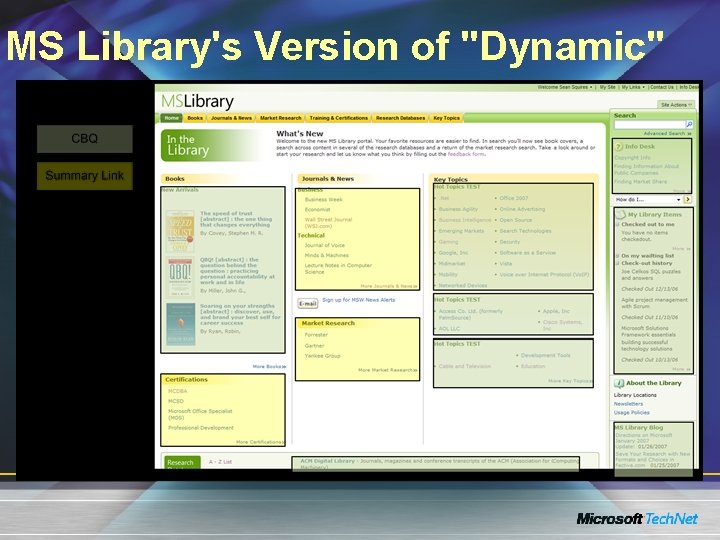Open the Agile project management with Scrum item
This screenshot has width=720, height=540.
pos(654,303)
